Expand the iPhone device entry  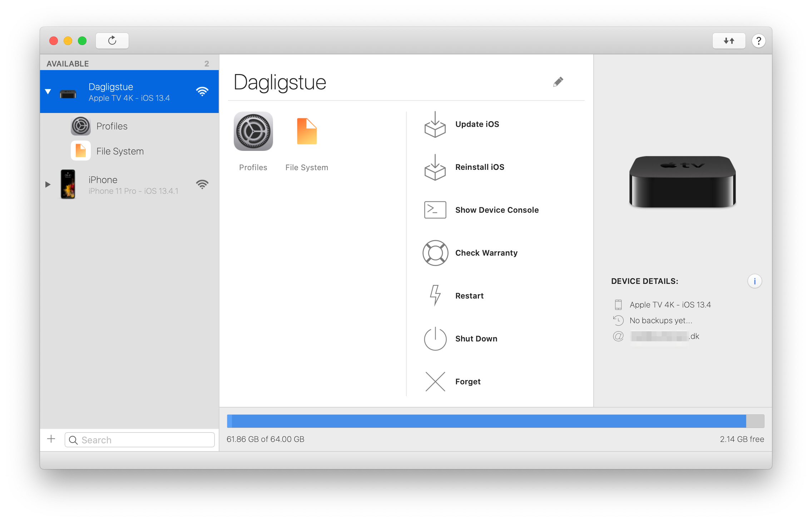(48, 184)
